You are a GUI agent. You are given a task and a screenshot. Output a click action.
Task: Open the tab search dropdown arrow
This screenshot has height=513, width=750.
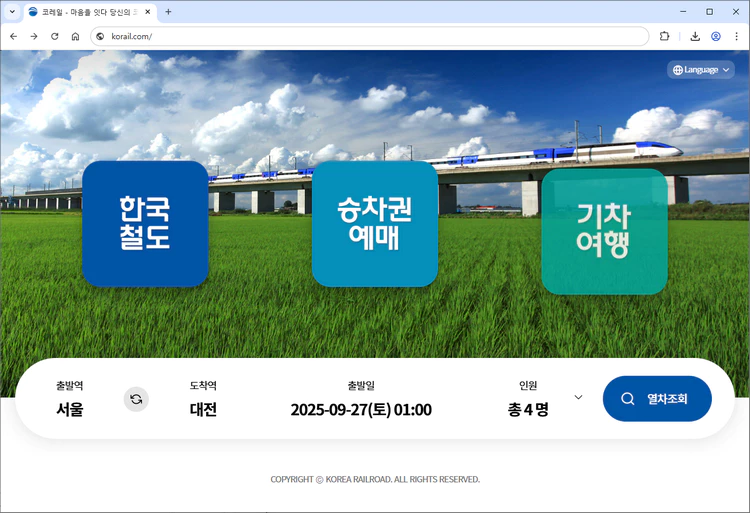point(12,11)
